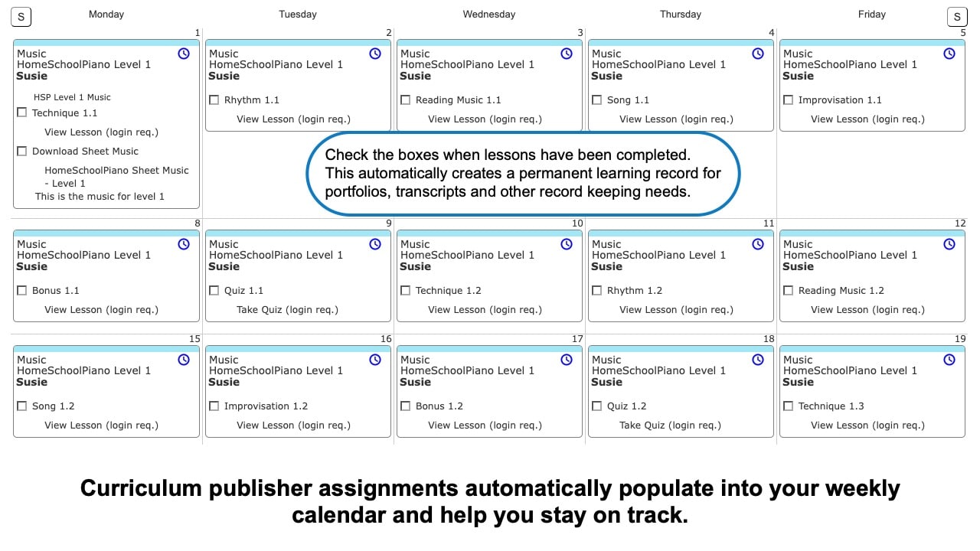The height and width of the screenshot is (551, 980).
Task: Click 'This is the music for level 1' text
Action: click(100, 196)
